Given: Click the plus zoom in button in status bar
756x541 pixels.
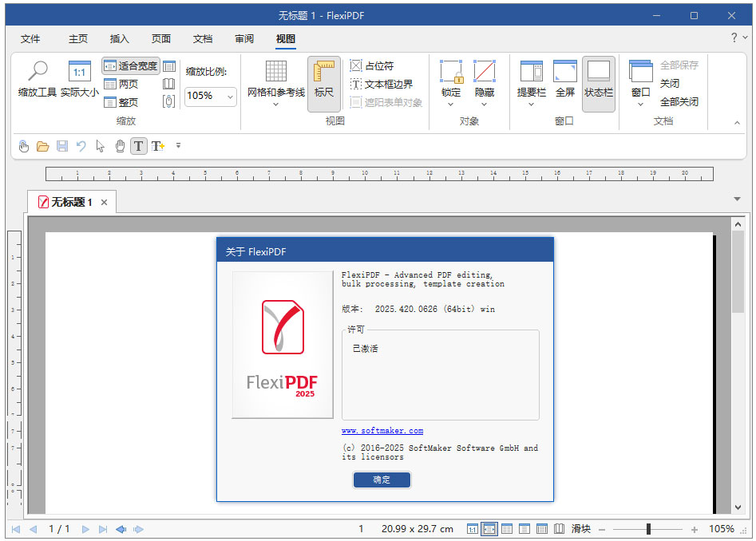Looking at the screenshot, I should click(x=695, y=530).
